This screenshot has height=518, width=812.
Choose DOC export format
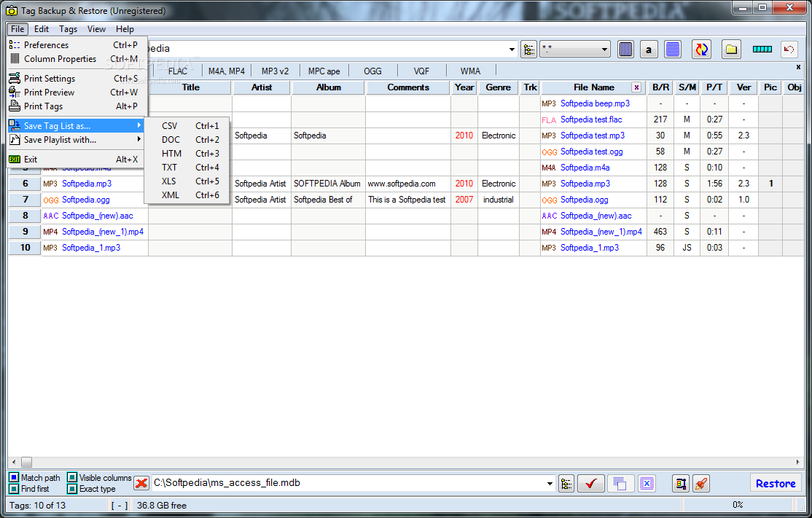click(x=187, y=140)
